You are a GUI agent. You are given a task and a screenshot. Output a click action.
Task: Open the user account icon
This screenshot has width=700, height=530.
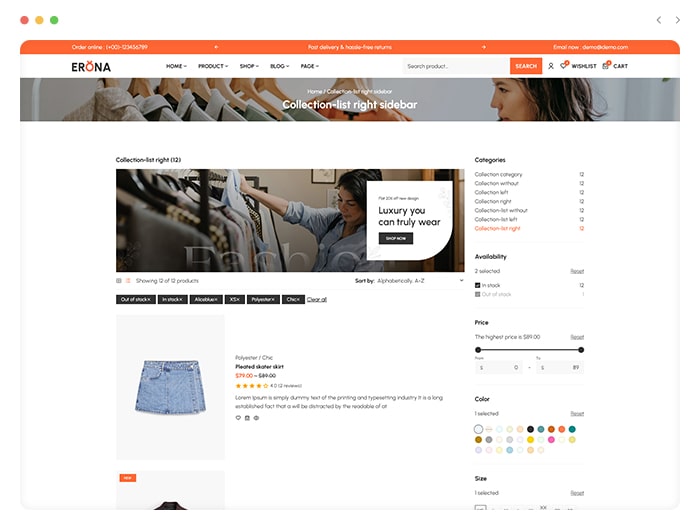click(x=550, y=66)
